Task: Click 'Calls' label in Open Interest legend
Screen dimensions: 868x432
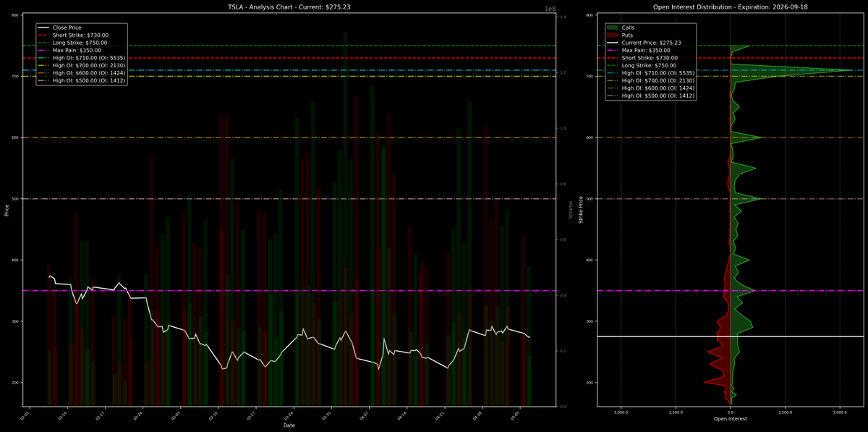Action: [629, 27]
